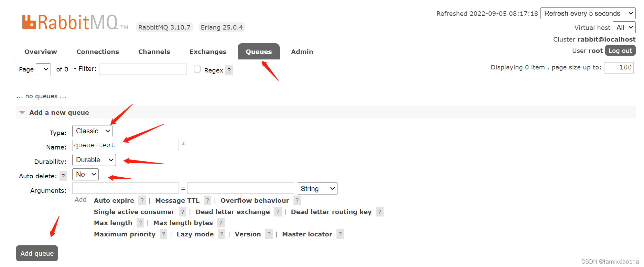
Task: Switch to the Connections tab
Action: [98, 52]
